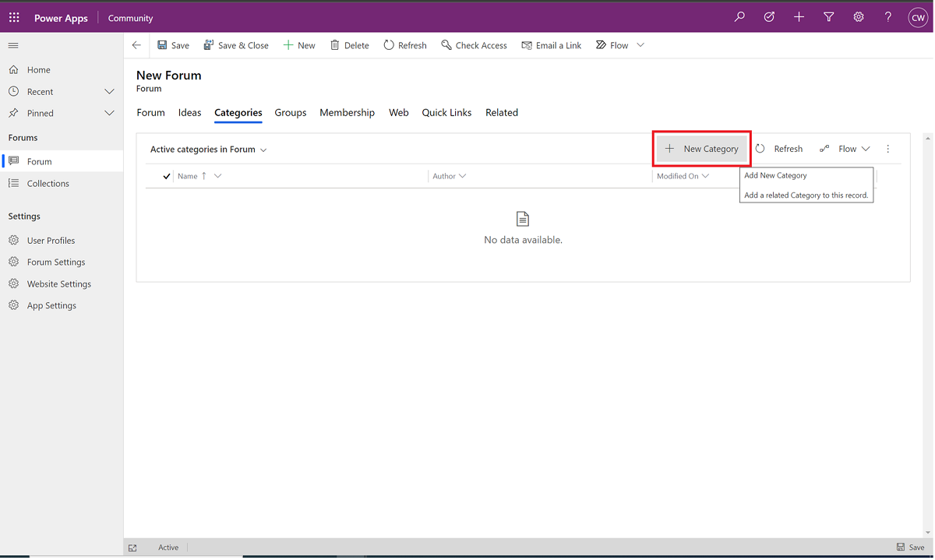The image size is (935, 560).
Task: Click the plus quick create icon in header
Action: (799, 17)
